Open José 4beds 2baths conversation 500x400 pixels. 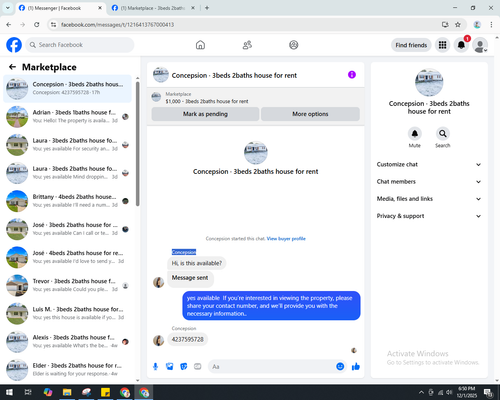click(68, 257)
